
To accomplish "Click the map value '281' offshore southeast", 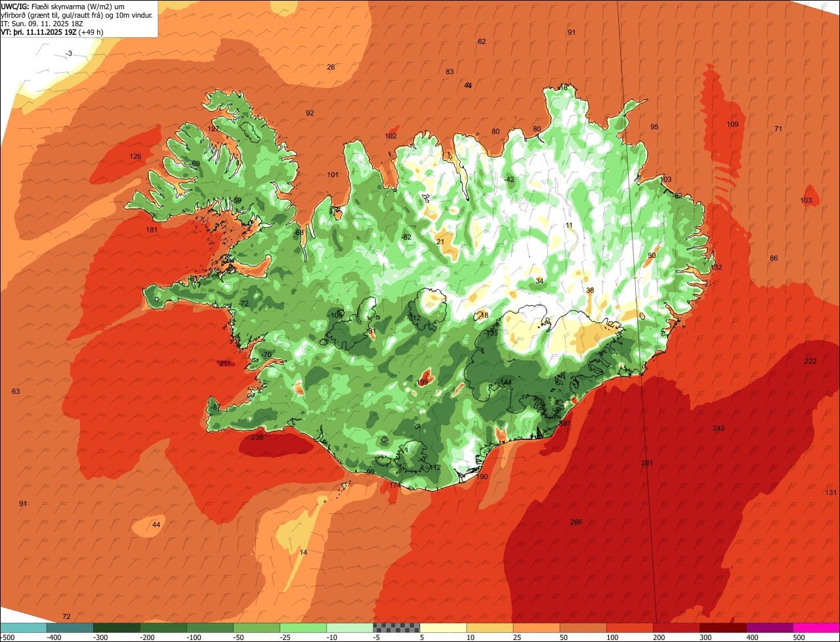I will point(647,463).
